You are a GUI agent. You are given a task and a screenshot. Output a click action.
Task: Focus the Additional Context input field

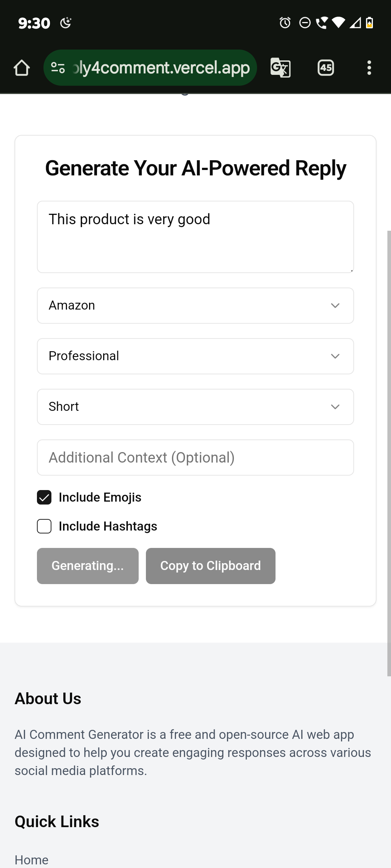(195, 458)
